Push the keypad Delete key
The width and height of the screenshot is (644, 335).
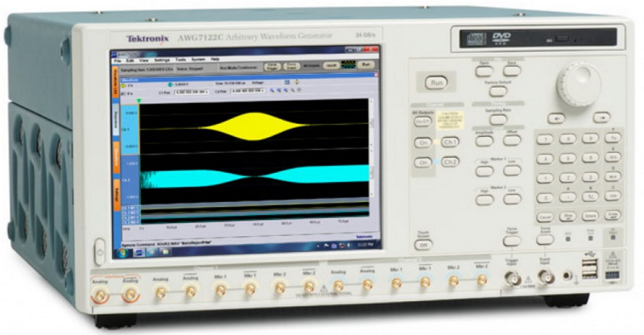coord(591,216)
